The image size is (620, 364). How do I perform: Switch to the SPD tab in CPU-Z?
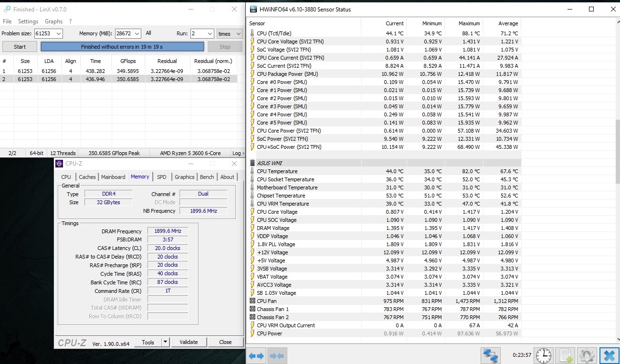[x=162, y=177]
